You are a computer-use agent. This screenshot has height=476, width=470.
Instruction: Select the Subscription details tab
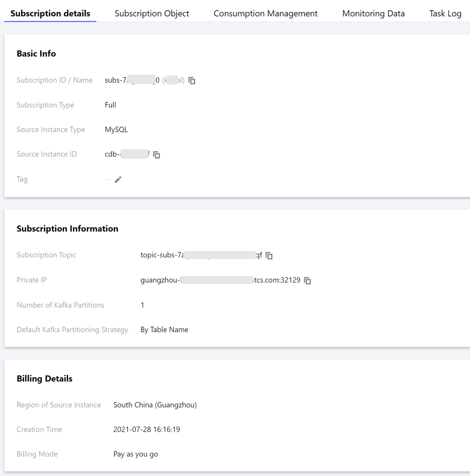(50, 14)
